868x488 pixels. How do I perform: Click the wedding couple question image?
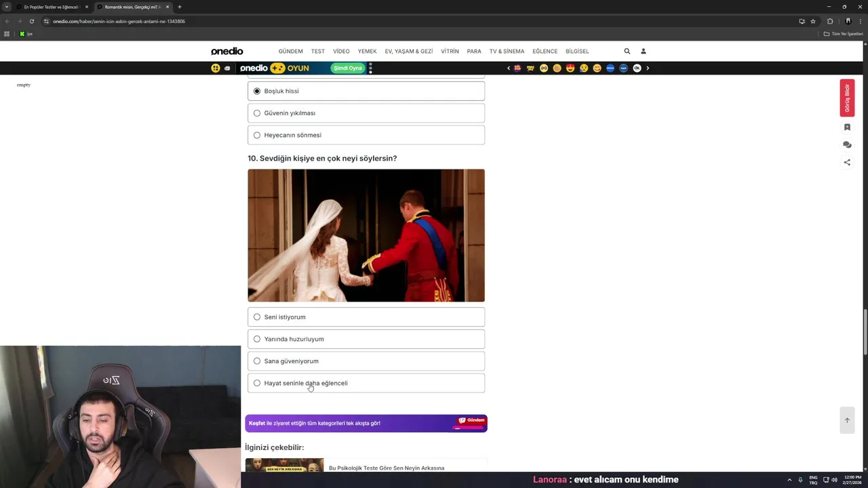[x=366, y=235]
